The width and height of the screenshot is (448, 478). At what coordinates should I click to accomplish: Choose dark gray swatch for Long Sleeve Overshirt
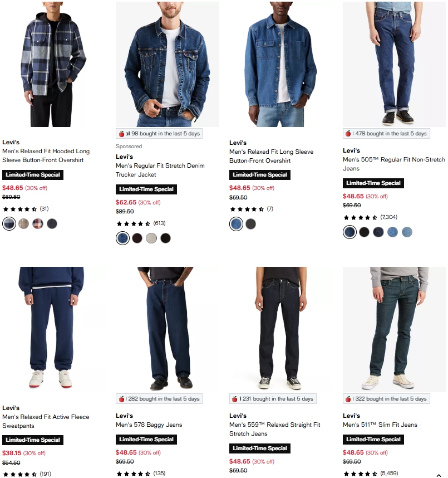click(x=250, y=224)
